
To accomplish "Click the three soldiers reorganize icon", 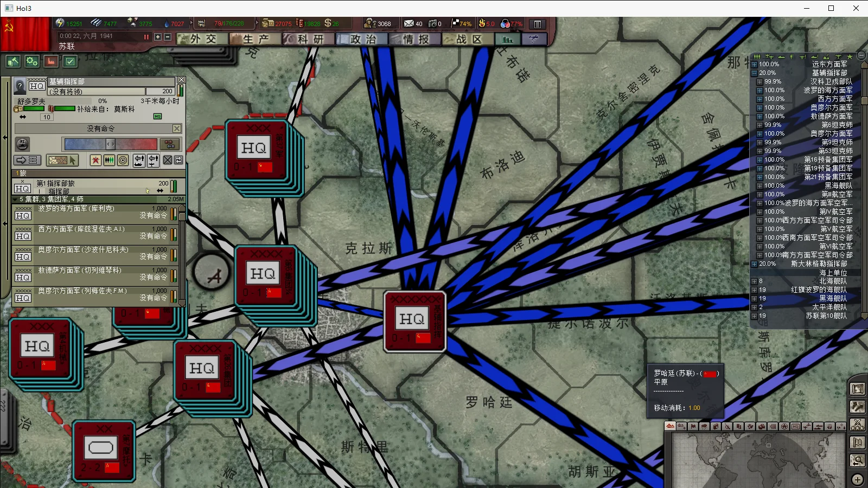I will (109, 160).
